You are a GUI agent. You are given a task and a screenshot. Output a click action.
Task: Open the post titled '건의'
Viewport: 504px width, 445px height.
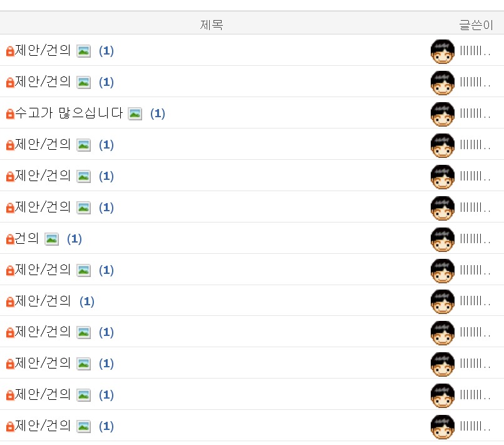(27, 238)
